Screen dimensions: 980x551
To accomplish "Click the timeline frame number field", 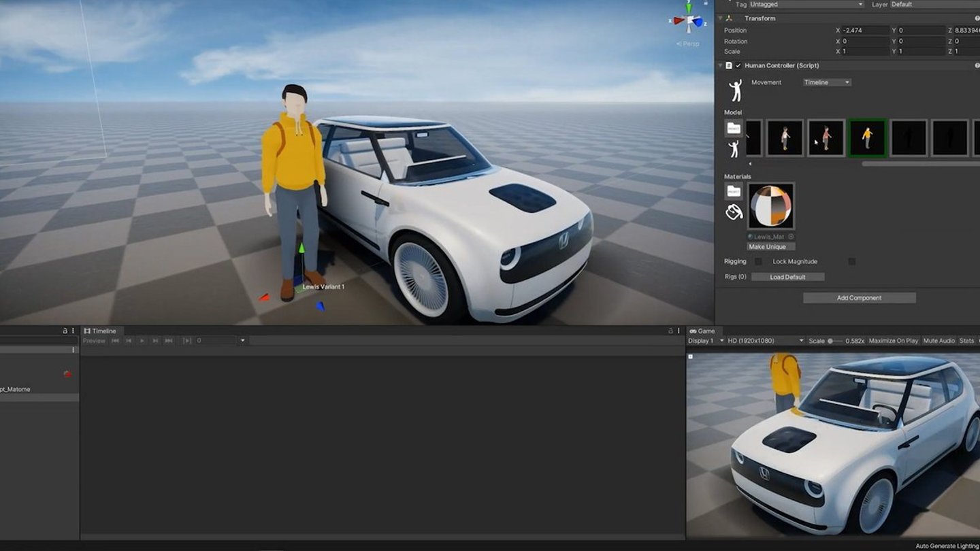I will tap(216, 340).
